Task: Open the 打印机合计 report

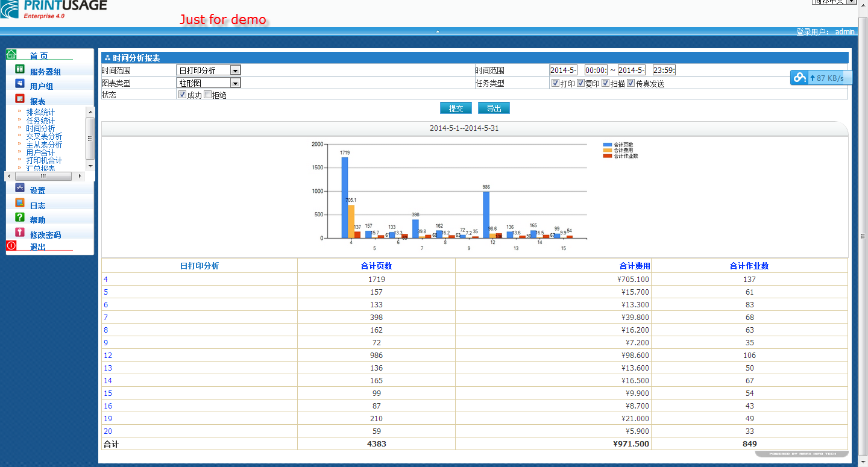Action: coord(44,160)
